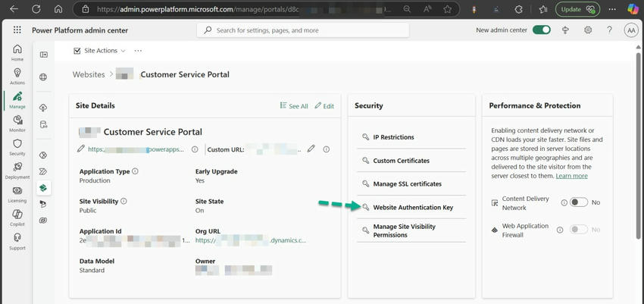
Task: Go to Monitor in left navigation
Action: [x=17, y=124]
